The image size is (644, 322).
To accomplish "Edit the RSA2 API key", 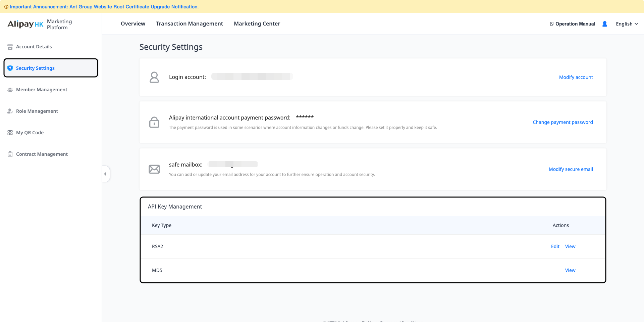I will coord(555,246).
